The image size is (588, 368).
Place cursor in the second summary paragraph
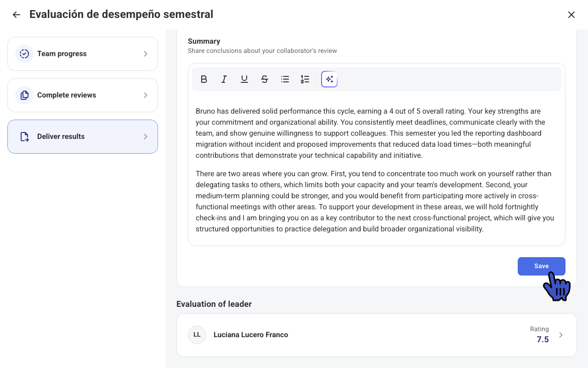375,201
